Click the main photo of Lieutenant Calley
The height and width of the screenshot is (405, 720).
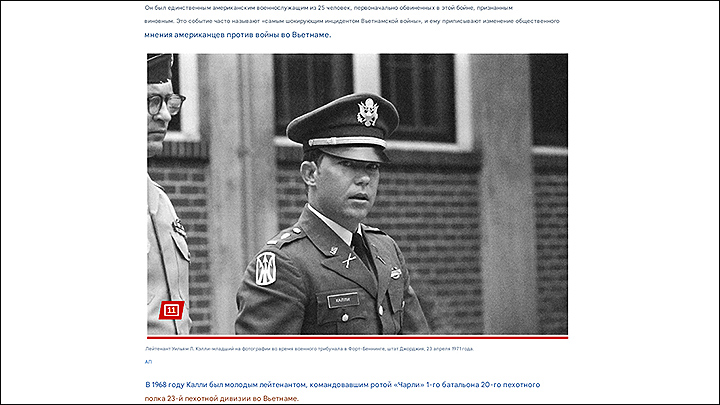point(400,200)
